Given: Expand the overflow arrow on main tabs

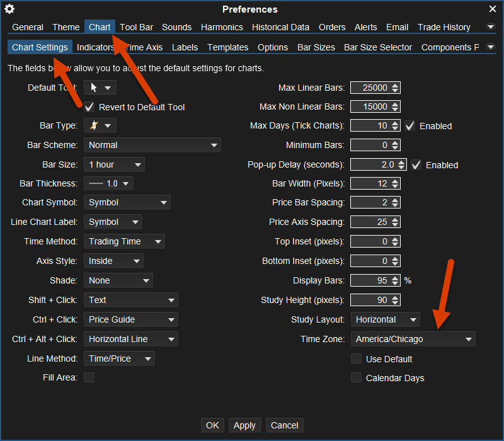Looking at the screenshot, I should 491,27.
